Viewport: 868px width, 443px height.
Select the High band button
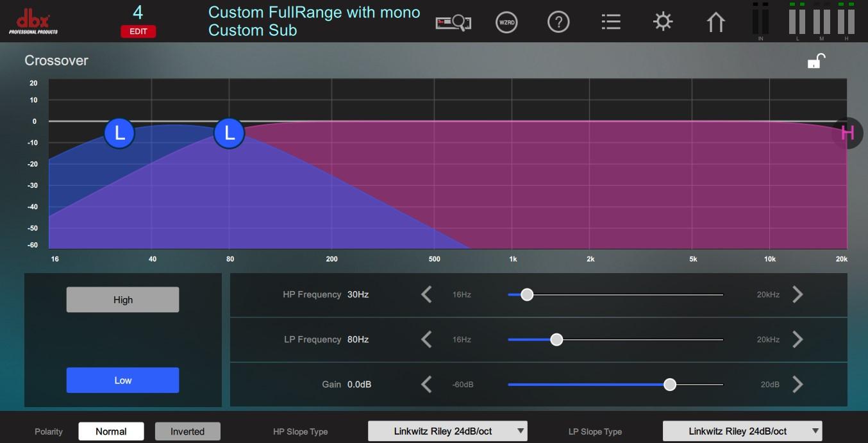tap(122, 299)
